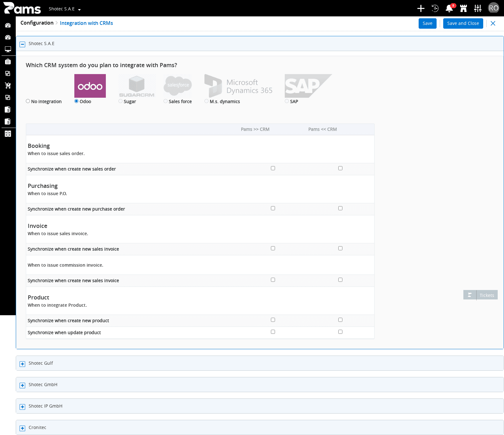504x435 pixels.
Task: Click the SugarCRM logo image
Action: coord(137,86)
